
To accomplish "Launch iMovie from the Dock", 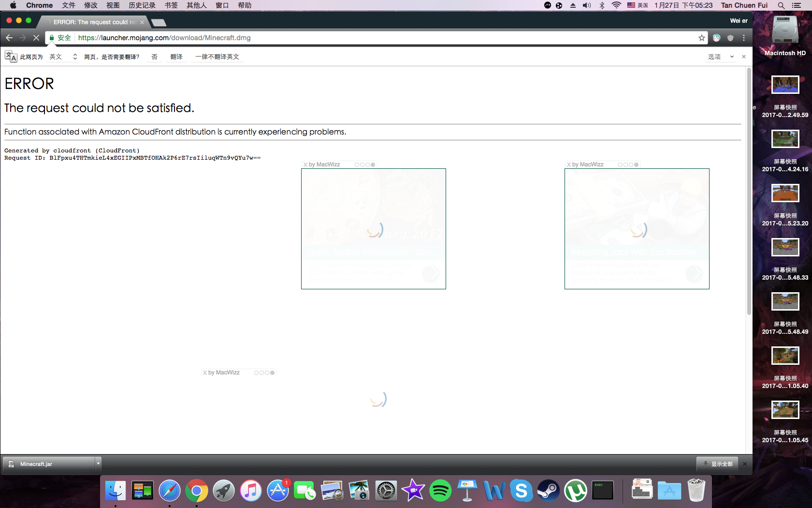I will 413,491.
